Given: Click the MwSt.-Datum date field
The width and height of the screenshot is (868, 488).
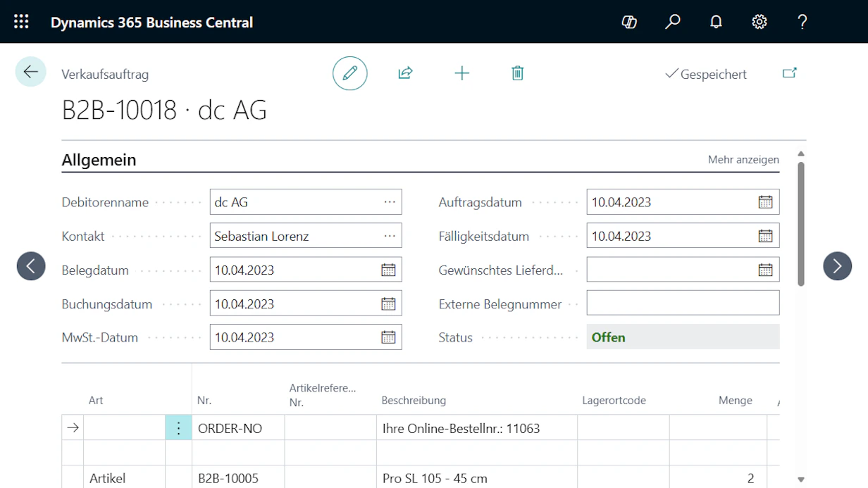Looking at the screenshot, I should click(306, 337).
